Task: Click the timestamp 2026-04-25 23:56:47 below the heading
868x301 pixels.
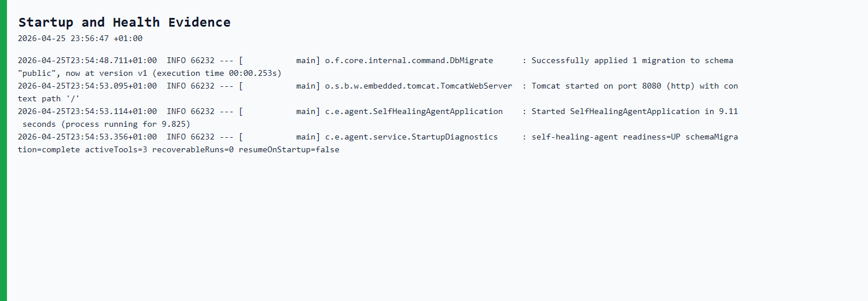Action: (80, 39)
